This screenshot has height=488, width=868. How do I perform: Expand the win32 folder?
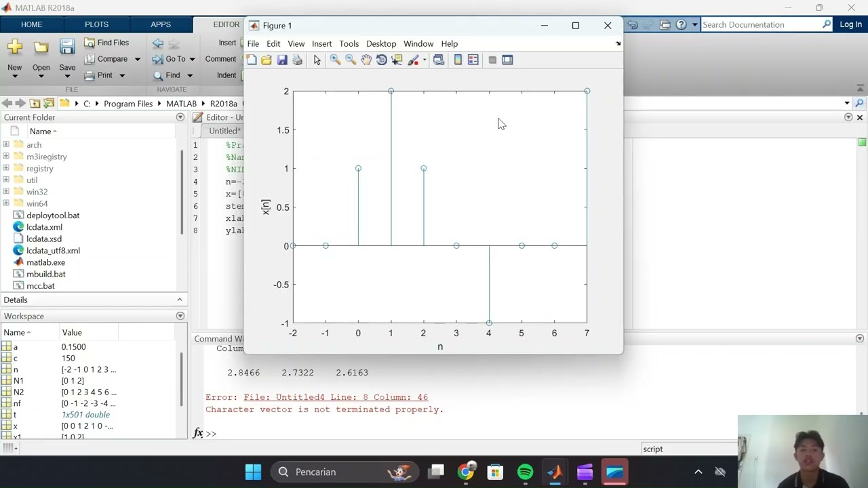[6, 192]
